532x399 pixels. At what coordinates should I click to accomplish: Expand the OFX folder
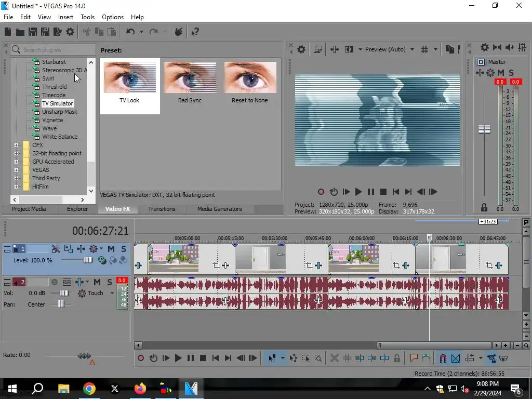click(16, 145)
